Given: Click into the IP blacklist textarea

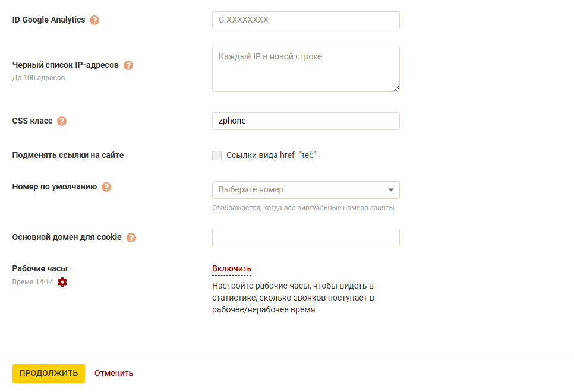Looking at the screenshot, I should click(x=305, y=69).
